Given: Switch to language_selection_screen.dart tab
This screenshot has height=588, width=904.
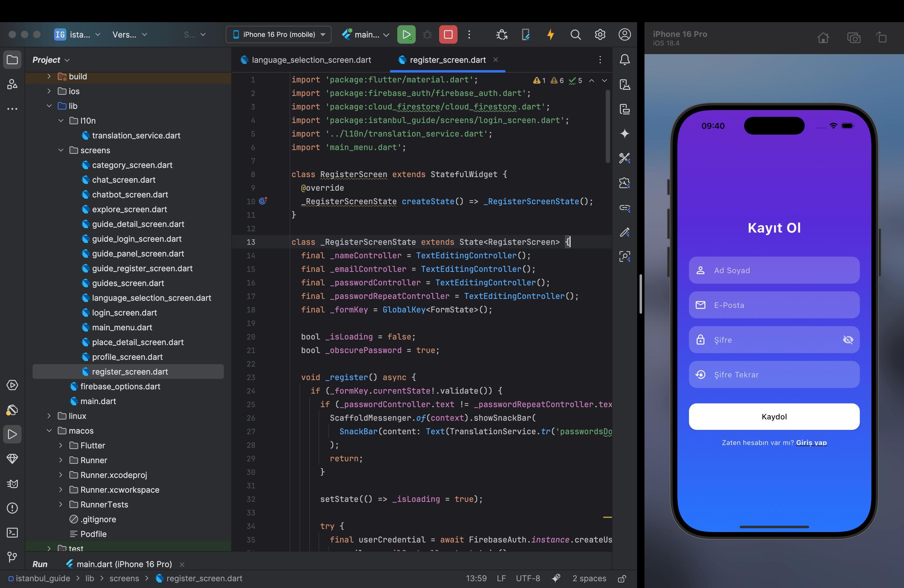Looking at the screenshot, I should (x=306, y=60).
